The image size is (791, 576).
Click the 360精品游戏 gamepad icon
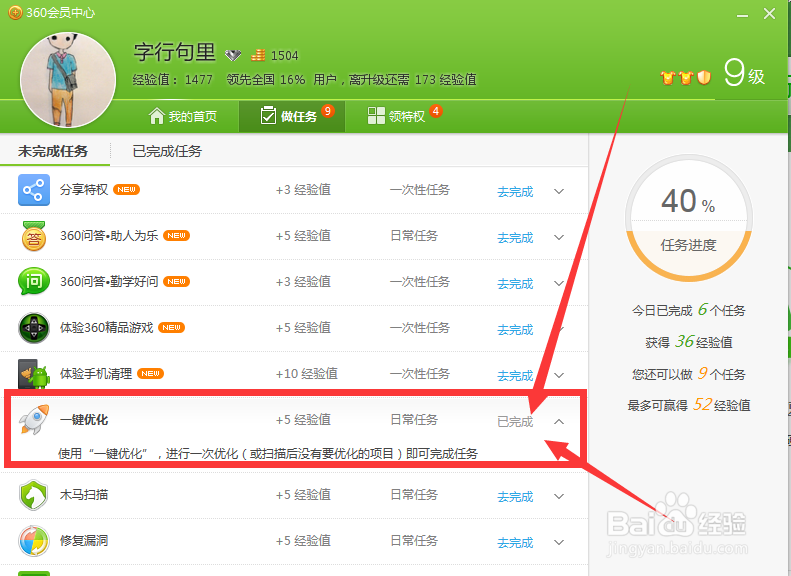tap(34, 328)
